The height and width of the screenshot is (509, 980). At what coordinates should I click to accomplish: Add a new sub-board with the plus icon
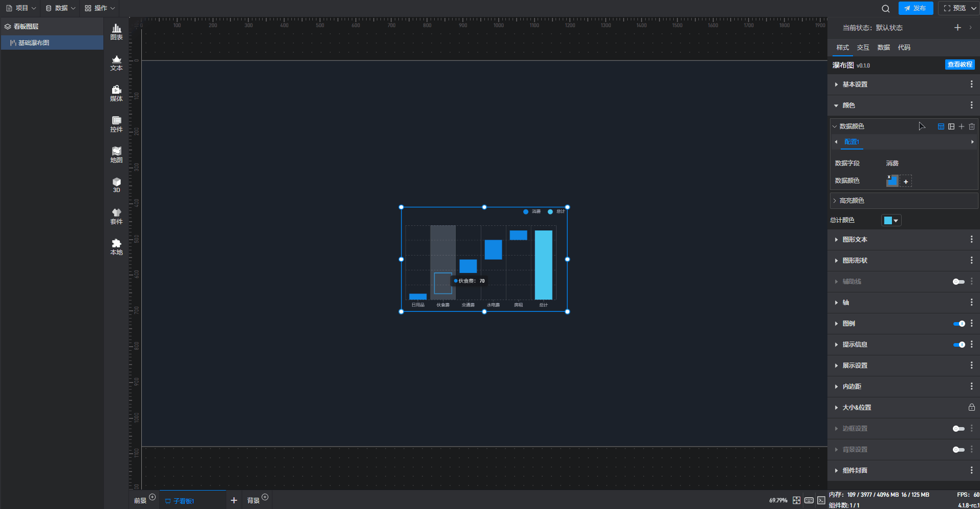[x=234, y=500]
